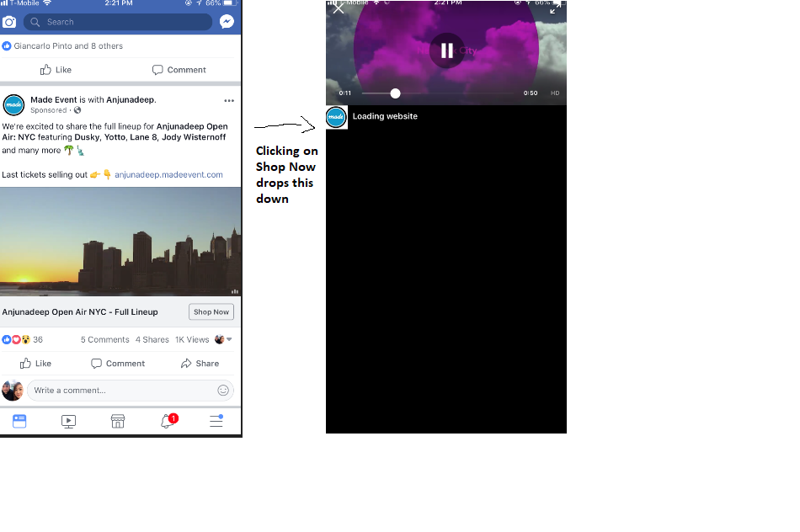The width and height of the screenshot is (800, 532).
Task: Click the 1K Views count
Action: point(192,339)
